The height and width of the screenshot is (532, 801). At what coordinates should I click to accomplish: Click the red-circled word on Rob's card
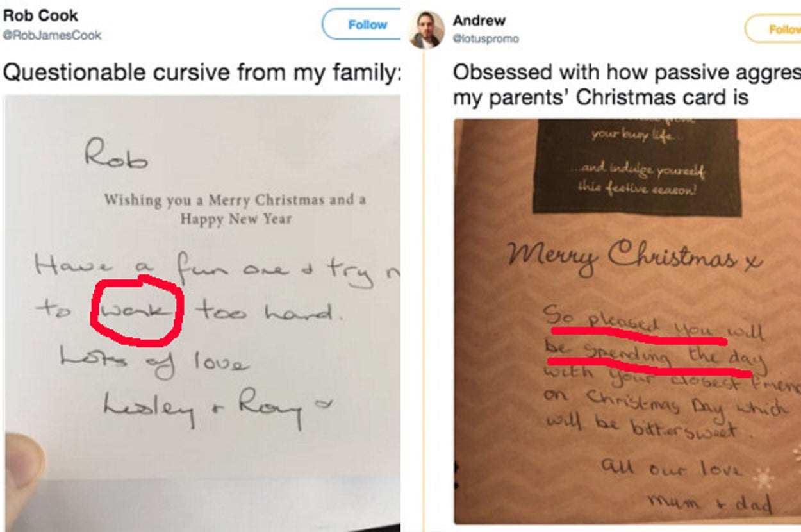[137, 312]
